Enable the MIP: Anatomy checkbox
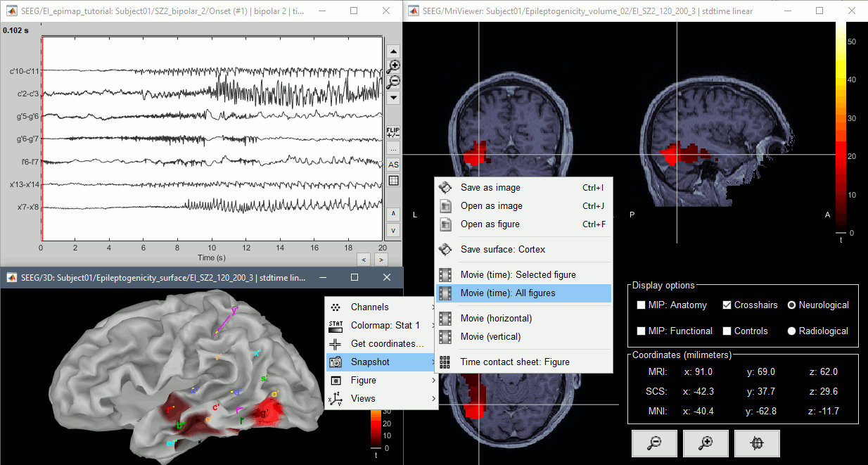This screenshot has height=465, width=868. click(641, 305)
